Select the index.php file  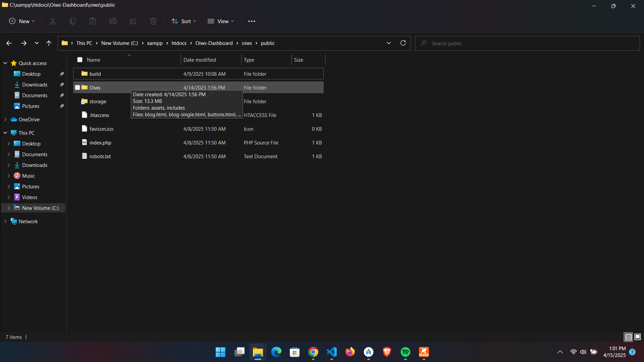100,142
